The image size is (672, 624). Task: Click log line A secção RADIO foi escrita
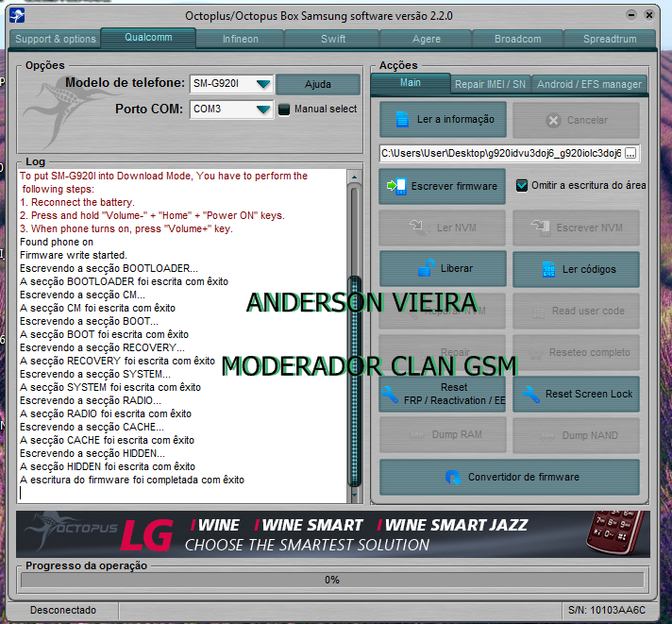click(x=106, y=414)
